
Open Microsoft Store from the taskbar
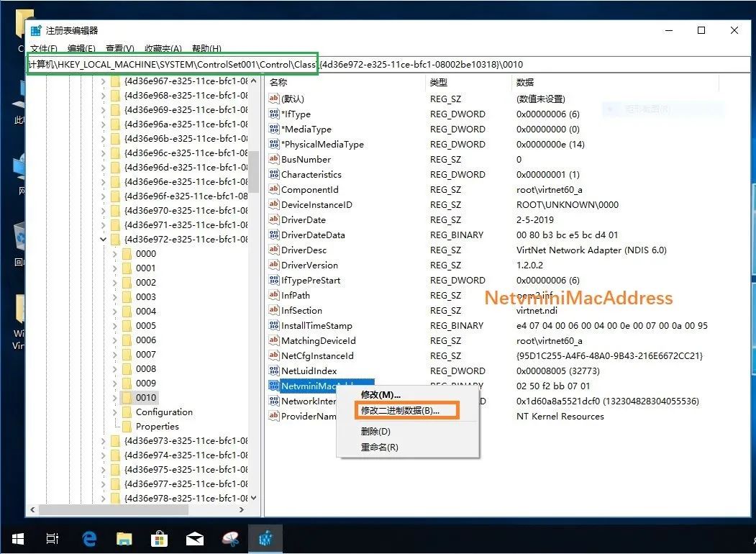(159, 539)
